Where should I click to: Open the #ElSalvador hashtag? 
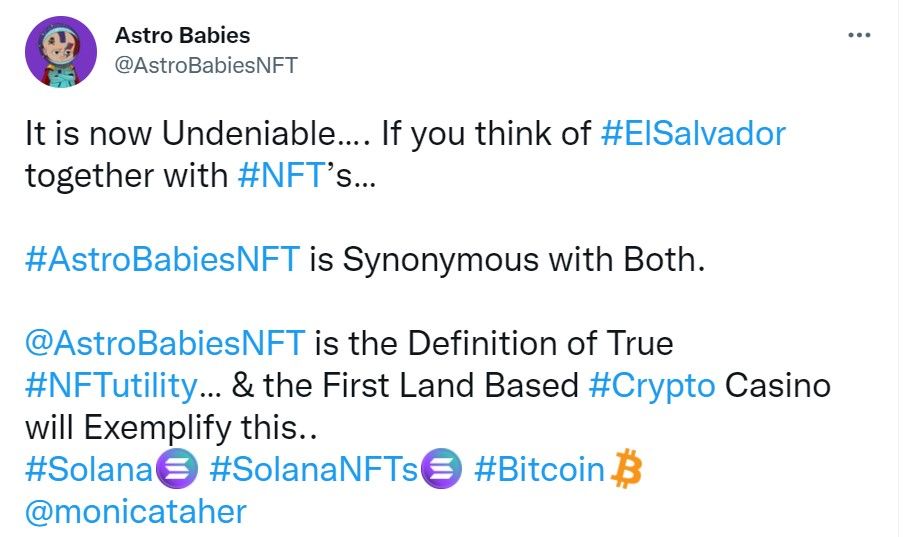(693, 134)
